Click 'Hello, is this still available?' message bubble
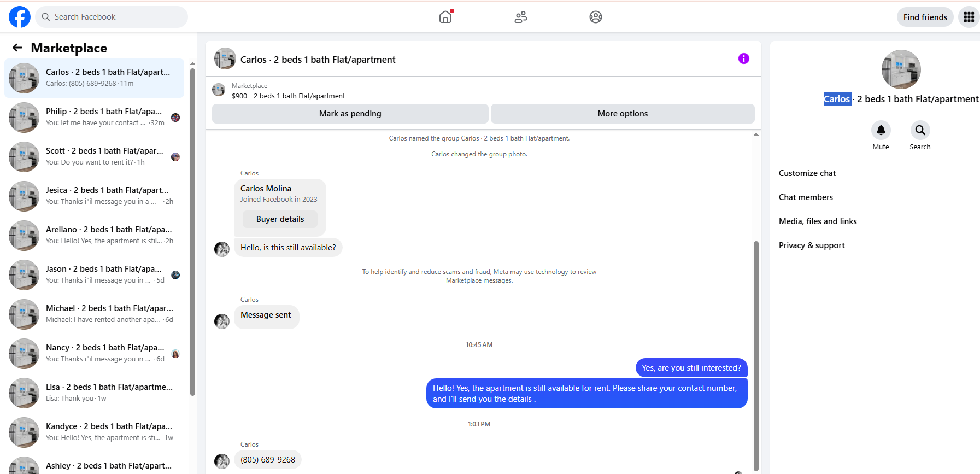 288,248
